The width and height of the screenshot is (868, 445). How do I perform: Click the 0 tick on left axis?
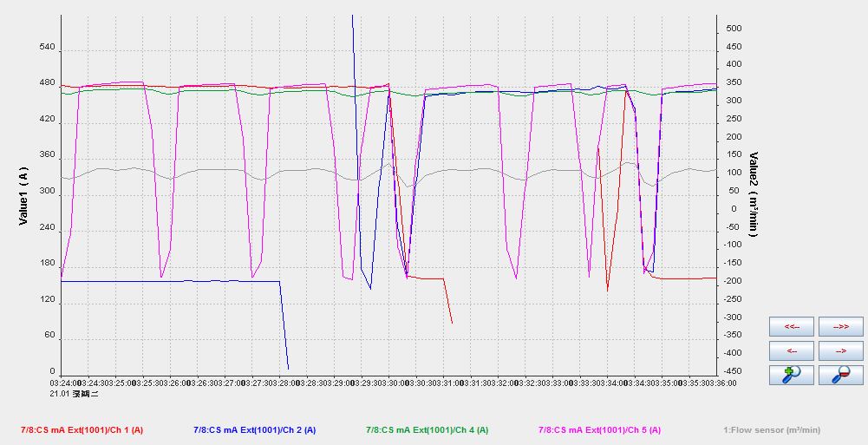pyautogui.click(x=52, y=371)
